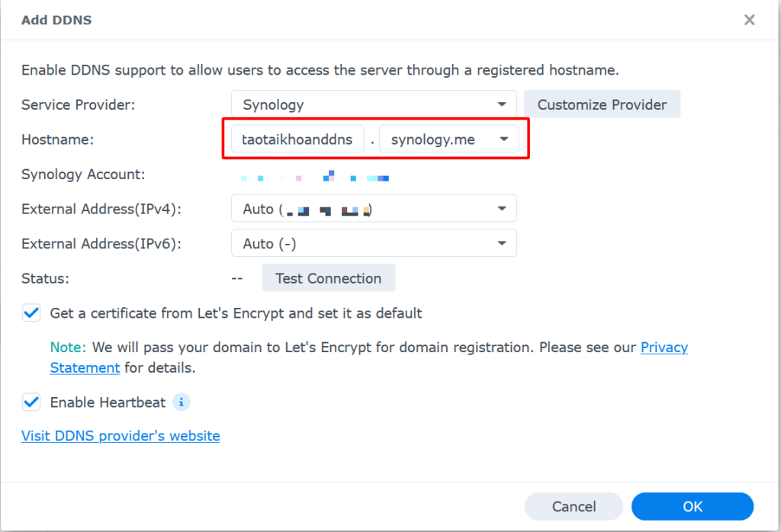Click the Enable Heartbeat info icon
The width and height of the screenshot is (781, 532).
coord(182,402)
